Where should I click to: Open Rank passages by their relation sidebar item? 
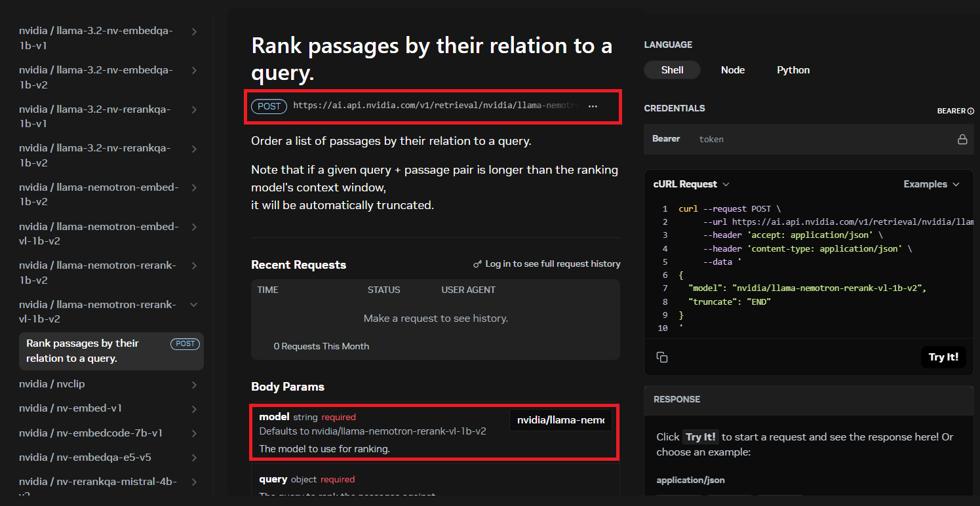coord(111,351)
